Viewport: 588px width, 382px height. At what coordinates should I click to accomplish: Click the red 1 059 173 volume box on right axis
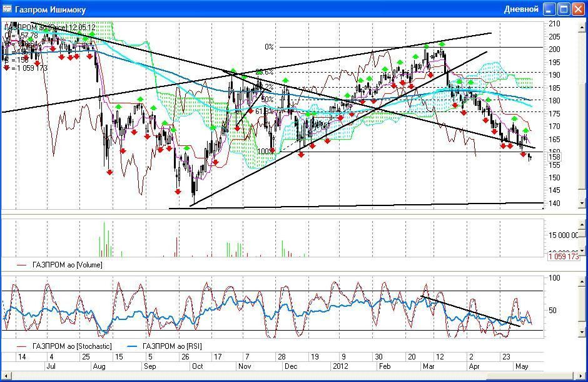564,256
